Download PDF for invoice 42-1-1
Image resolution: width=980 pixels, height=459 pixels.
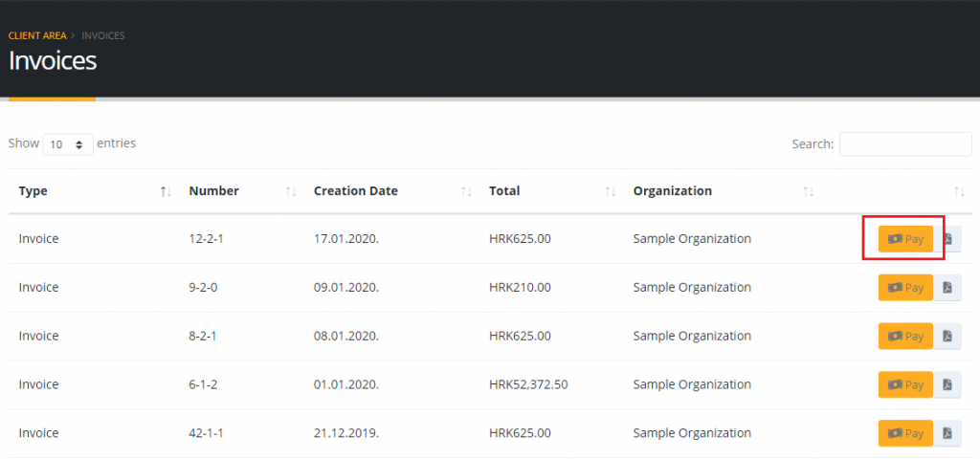coord(947,433)
